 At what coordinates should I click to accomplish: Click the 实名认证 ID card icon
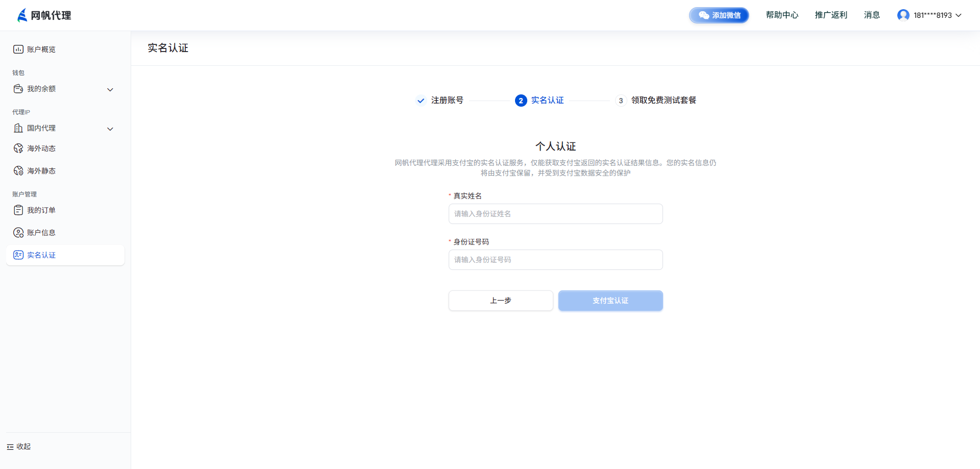click(18, 255)
